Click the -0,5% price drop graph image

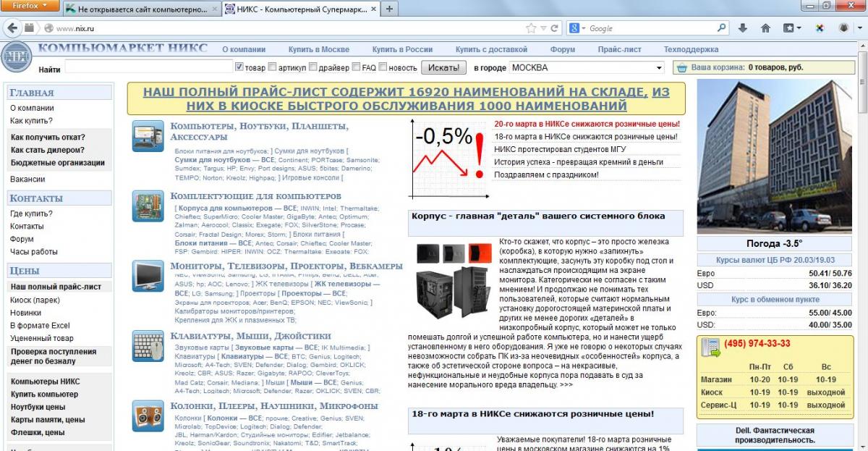point(449,158)
